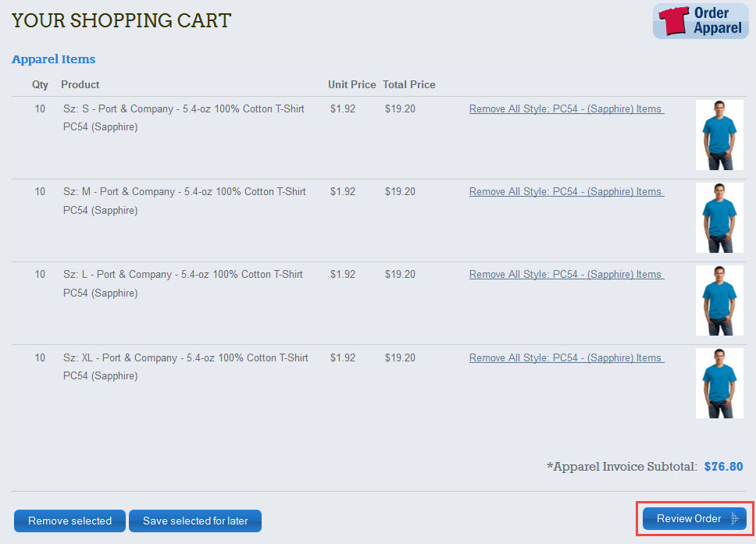This screenshot has height=544, width=756.
Task: Click the Remove selected button
Action: coord(69,521)
